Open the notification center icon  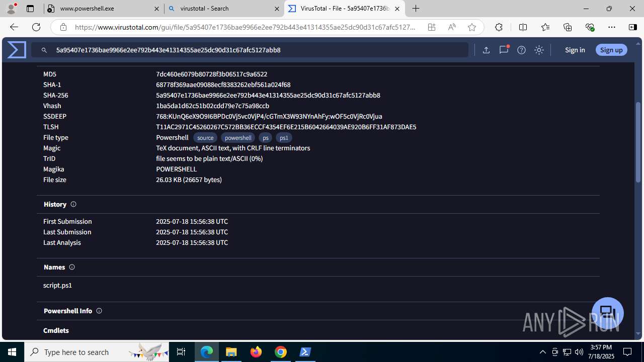click(x=627, y=352)
